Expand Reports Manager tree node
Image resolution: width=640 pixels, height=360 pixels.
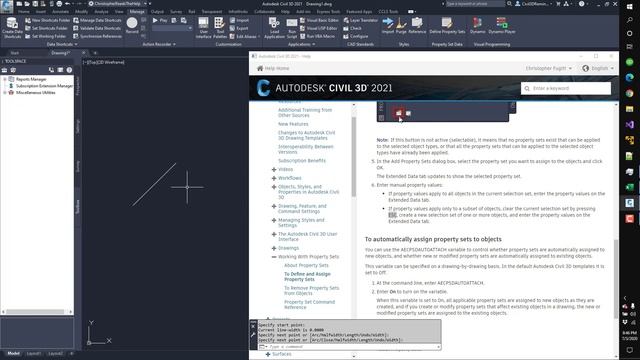click(5, 79)
